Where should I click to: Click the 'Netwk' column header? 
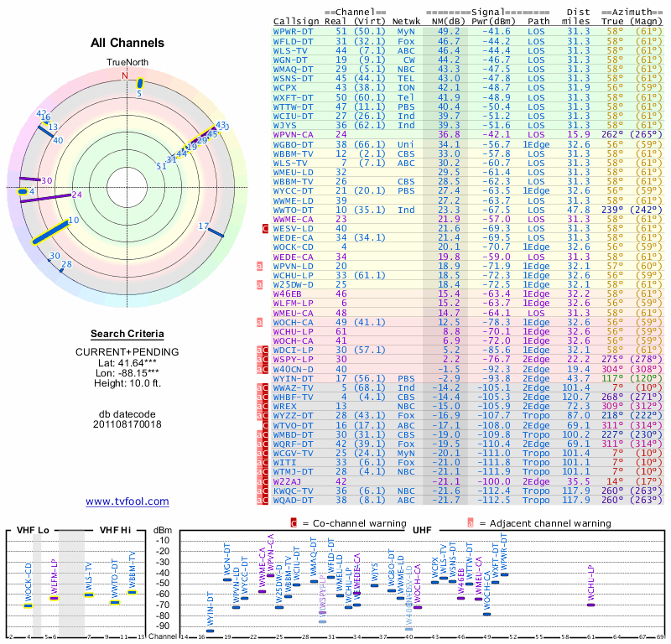tap(406, 22)
